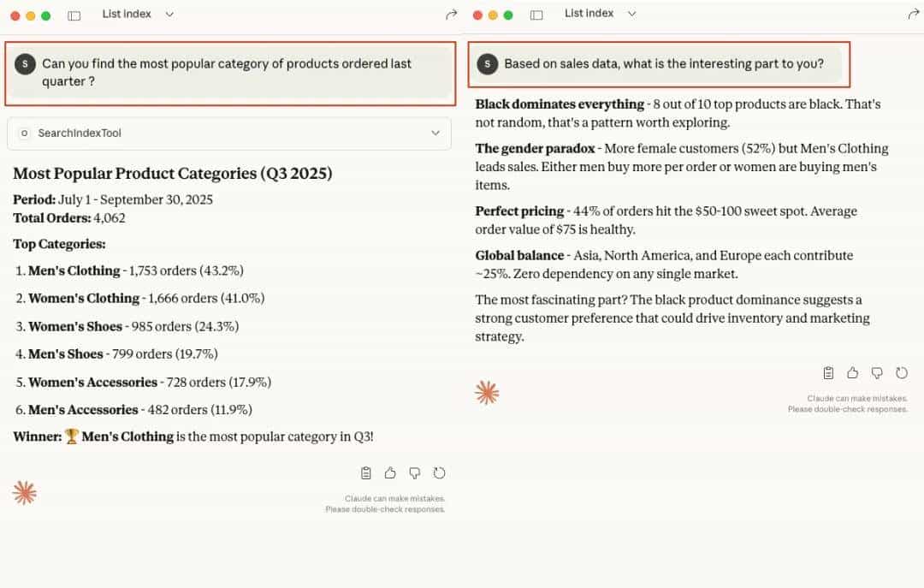Thumbs up the sales insights response

852,372
